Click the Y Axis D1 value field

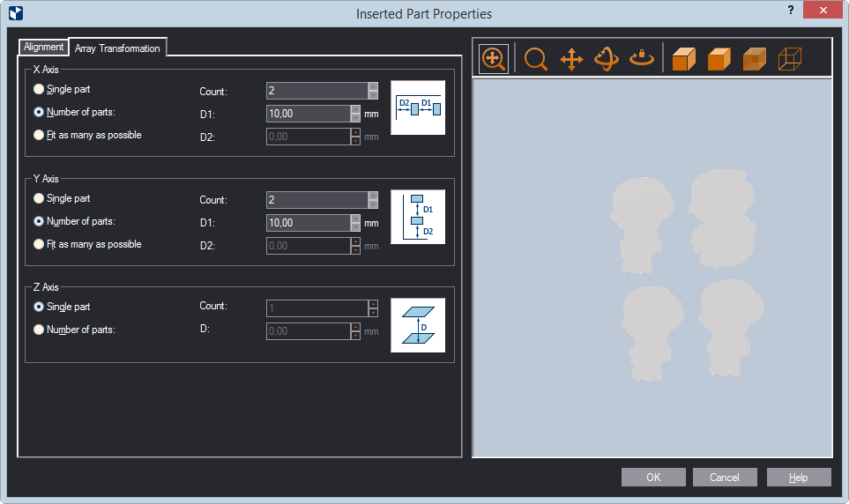pos(309,223)
